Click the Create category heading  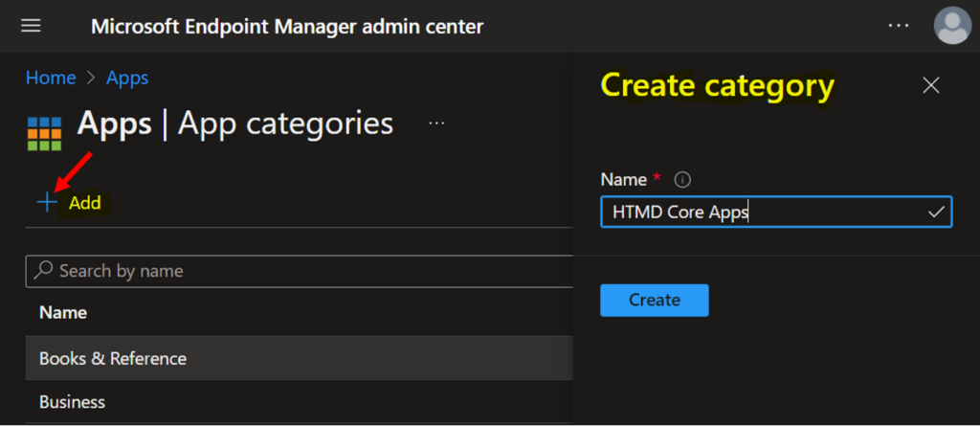pos(718,86)
